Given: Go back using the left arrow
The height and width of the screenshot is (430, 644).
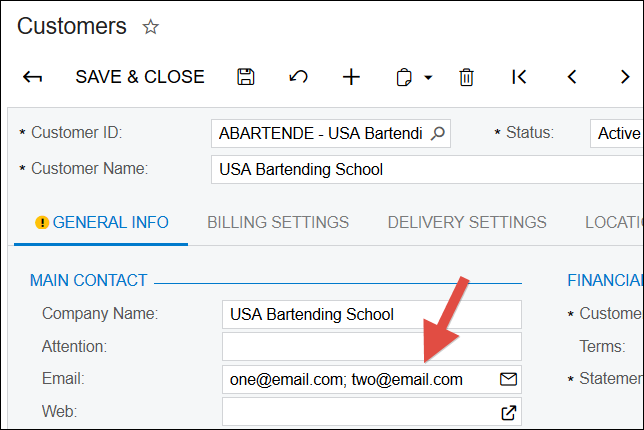Looking at the screenshot, I should click(32, 77).
